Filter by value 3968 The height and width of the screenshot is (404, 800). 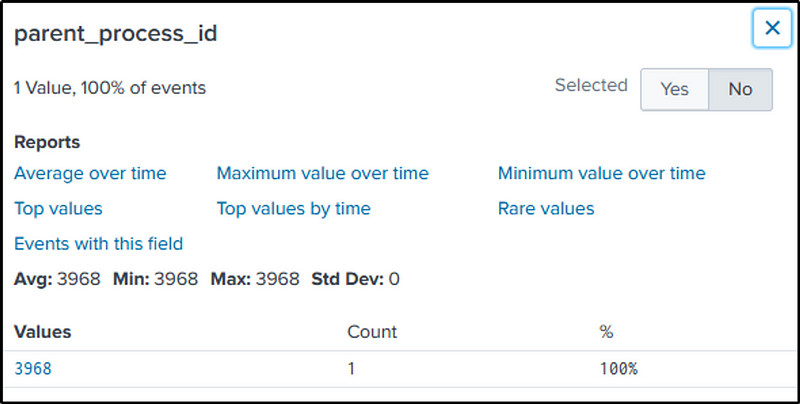[x=33, y=369]
